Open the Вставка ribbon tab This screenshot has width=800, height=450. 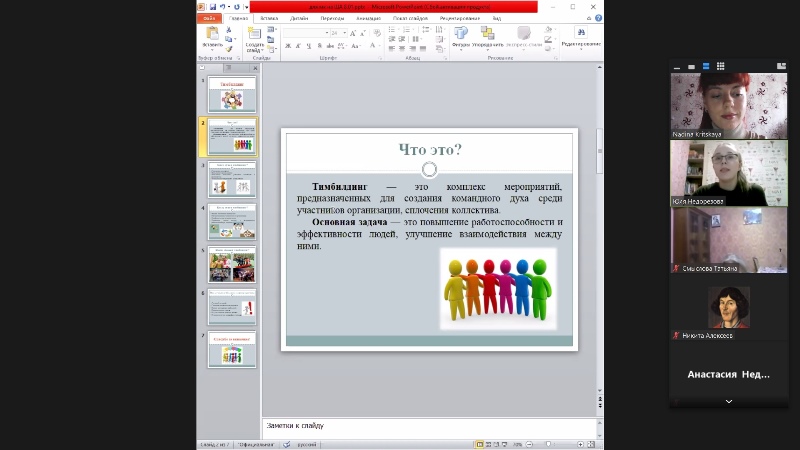click(269, 18)
